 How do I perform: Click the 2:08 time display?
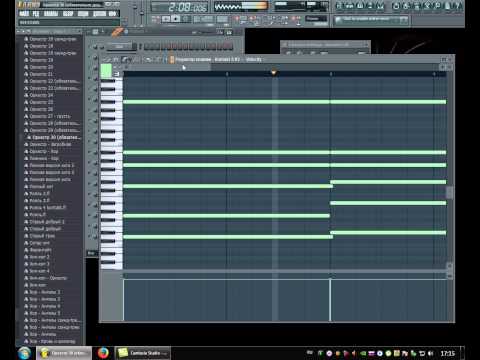click(x=179, y=7)
